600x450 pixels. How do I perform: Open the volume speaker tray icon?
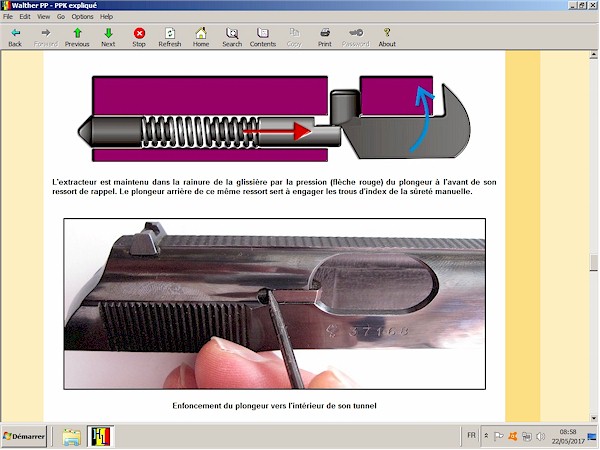click(540, 436)
